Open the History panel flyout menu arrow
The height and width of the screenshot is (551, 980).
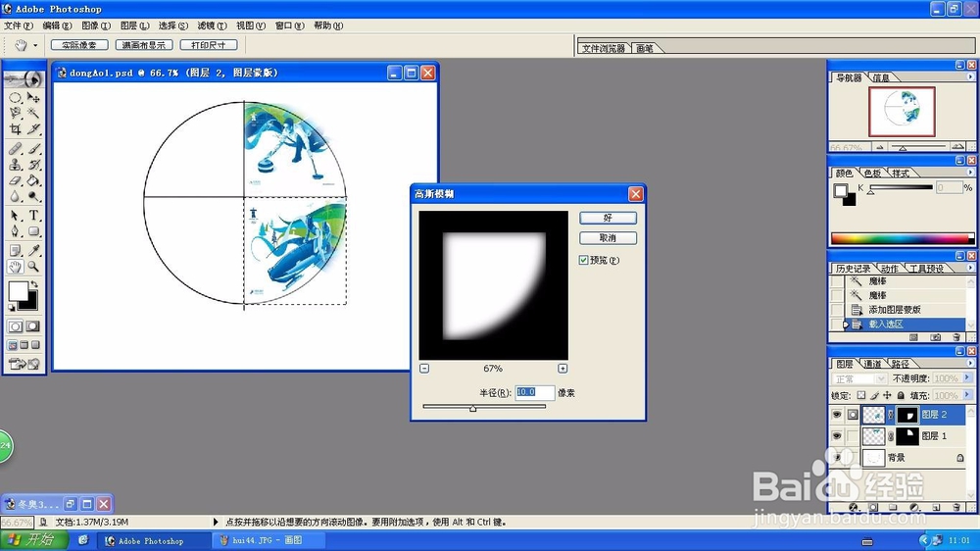click(970, 268)
